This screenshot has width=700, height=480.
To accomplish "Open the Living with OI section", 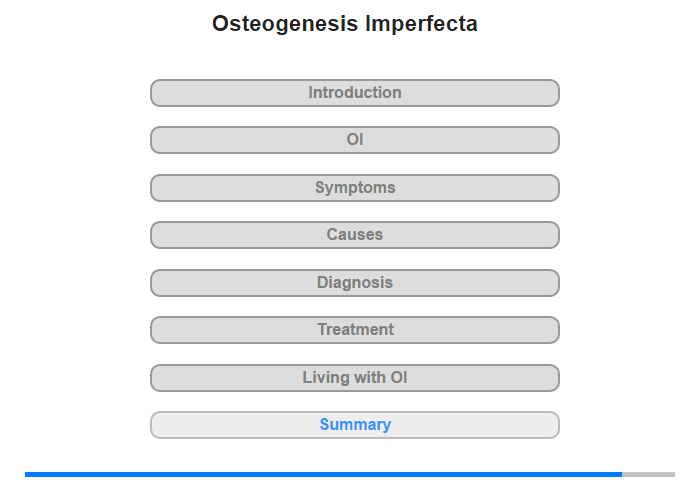I will click(x=354, y=378).
